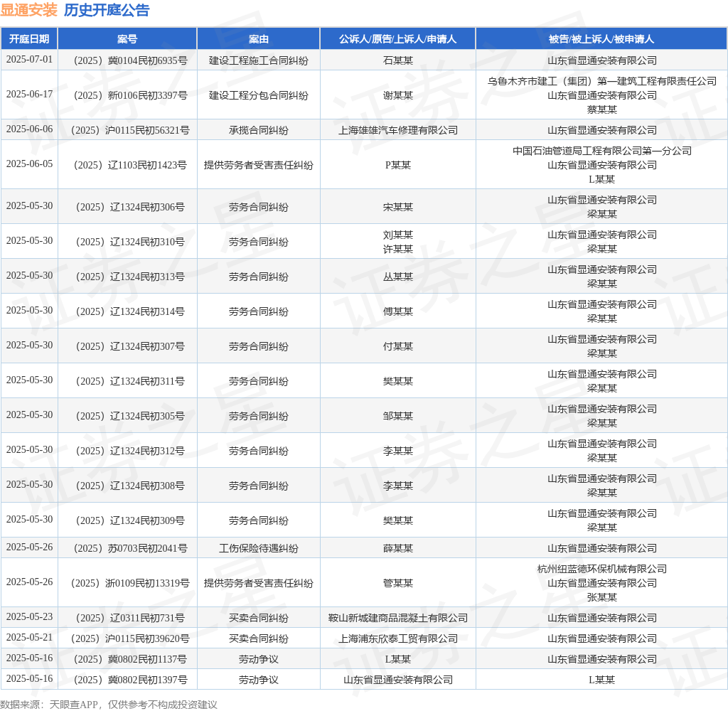Click the 案号 column header
Viewport: 728px width, 711px height.
click(127, 39)
